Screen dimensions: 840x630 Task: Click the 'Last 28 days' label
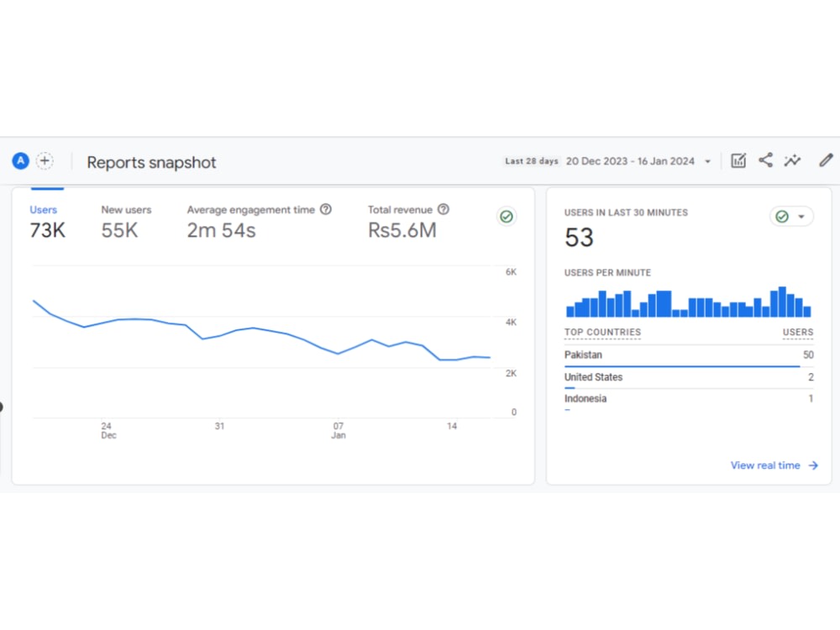click(x=532, y=161)
